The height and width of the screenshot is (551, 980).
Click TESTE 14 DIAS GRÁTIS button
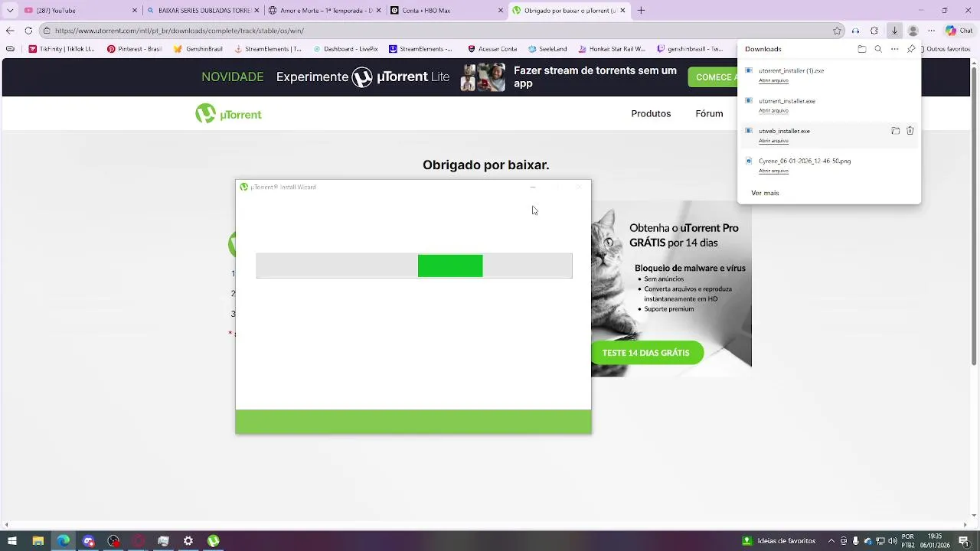click(x=646, y=353)
